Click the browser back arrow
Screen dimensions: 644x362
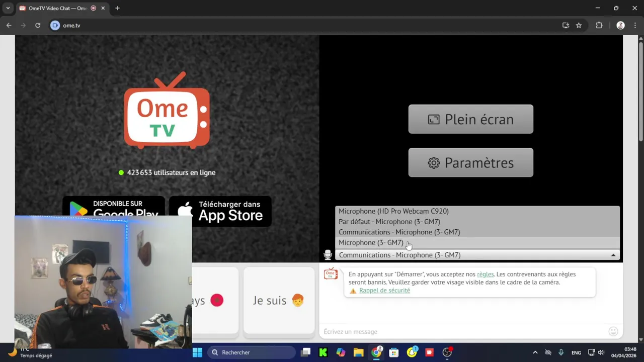(9, 25)
